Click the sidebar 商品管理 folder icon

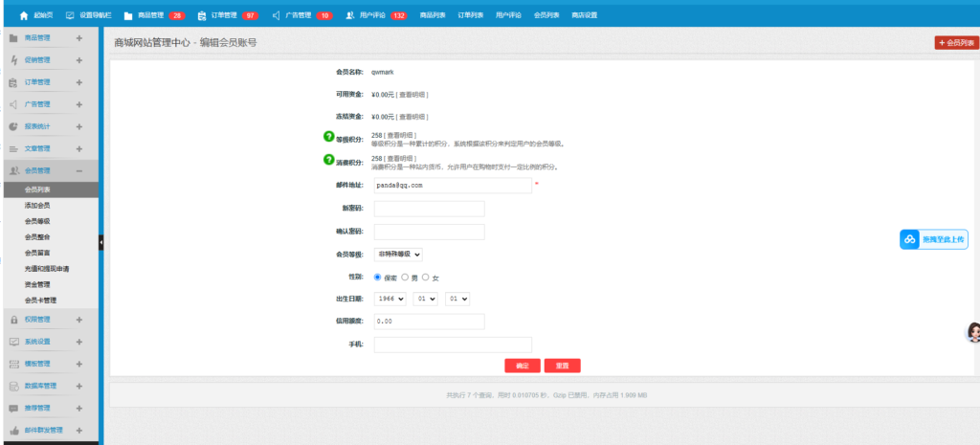[13, 38]
